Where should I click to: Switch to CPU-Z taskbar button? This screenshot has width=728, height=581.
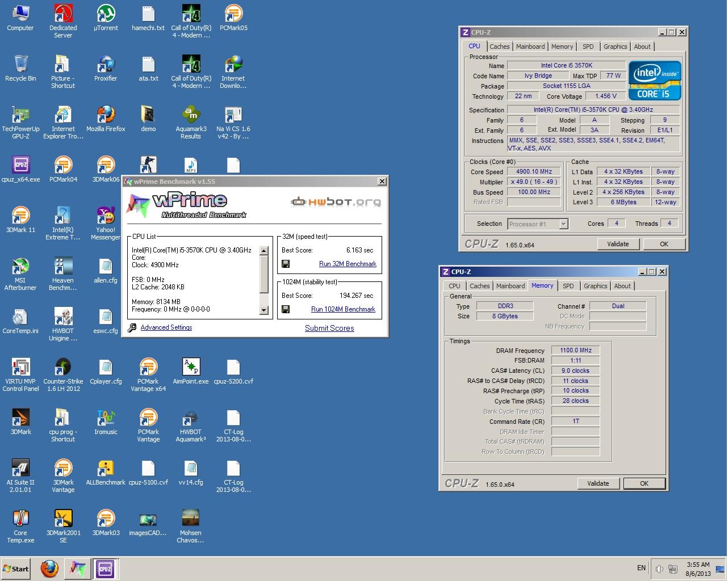pyautogui.click(x=105, y=569)
